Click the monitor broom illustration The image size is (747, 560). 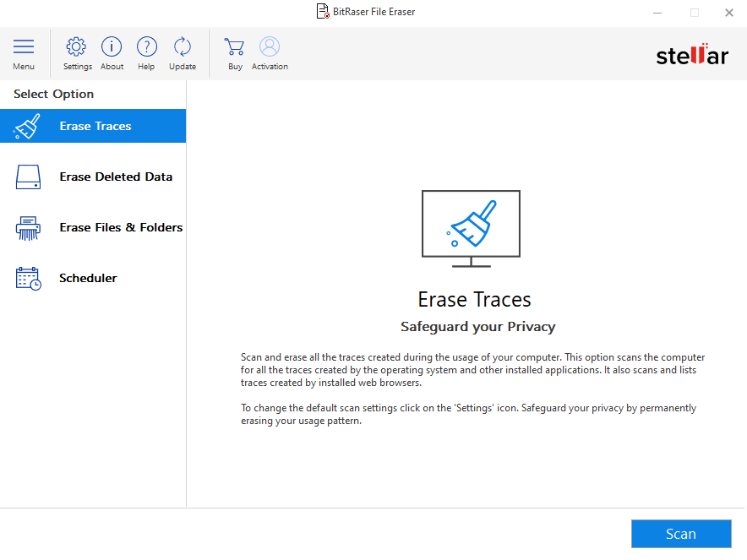point(472,229)
